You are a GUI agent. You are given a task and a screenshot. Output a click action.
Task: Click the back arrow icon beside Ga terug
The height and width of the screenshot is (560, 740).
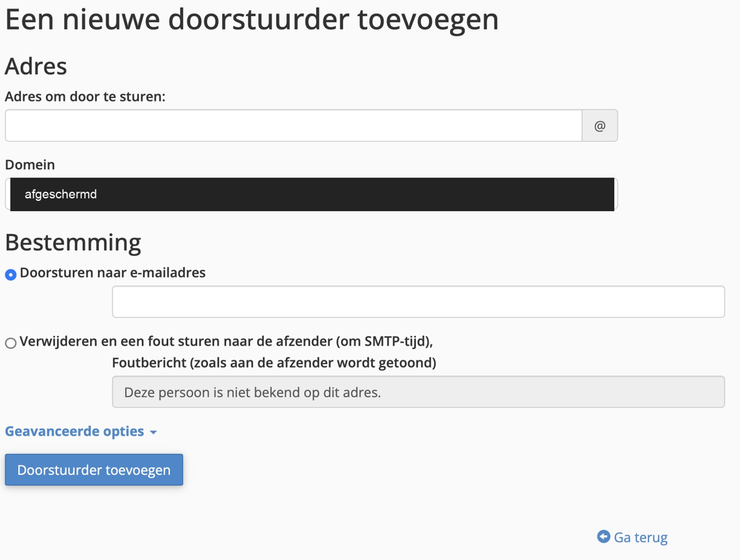click(603, 536)
